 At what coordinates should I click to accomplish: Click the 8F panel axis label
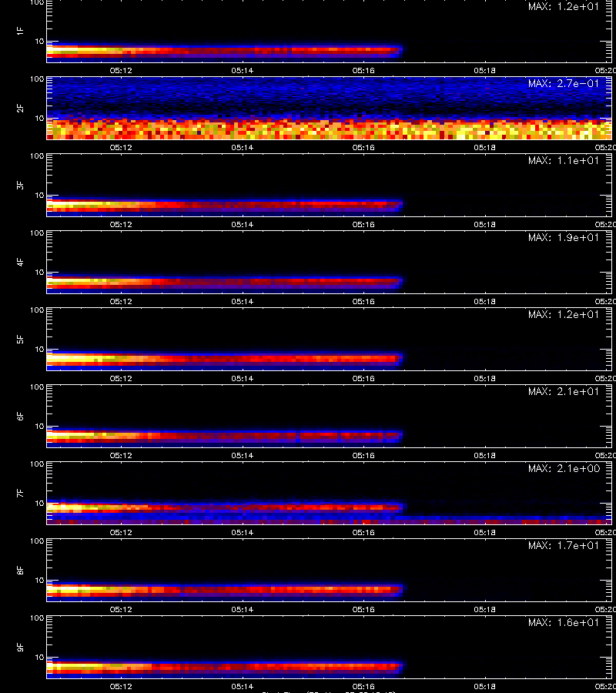(x=20, y=570)
